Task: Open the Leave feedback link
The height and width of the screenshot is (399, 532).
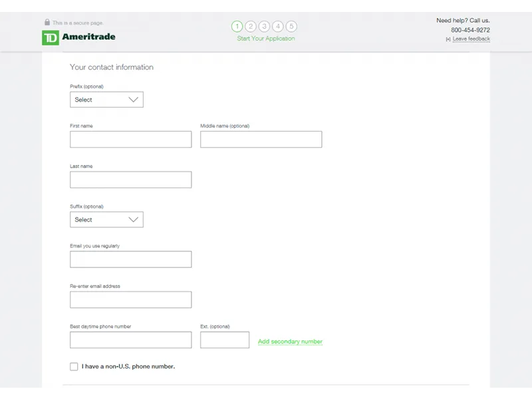Action: (x=470, y=39)
